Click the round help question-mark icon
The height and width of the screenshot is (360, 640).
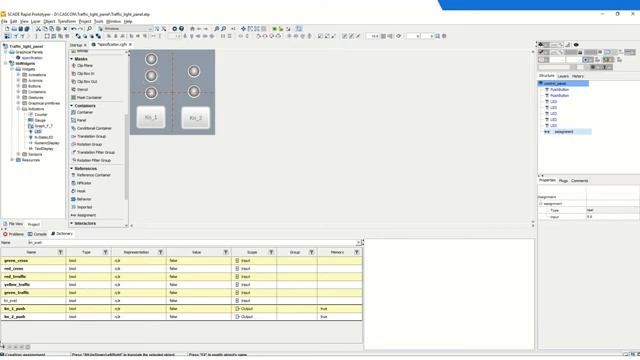point(181,29)
